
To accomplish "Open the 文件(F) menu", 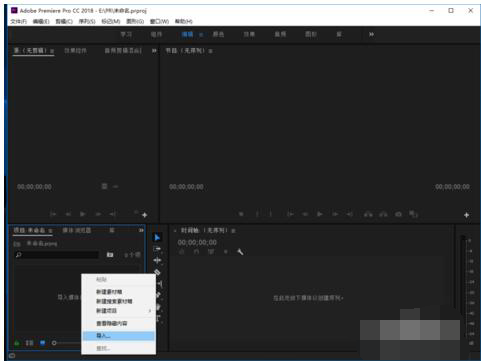I will click(18, 21).
